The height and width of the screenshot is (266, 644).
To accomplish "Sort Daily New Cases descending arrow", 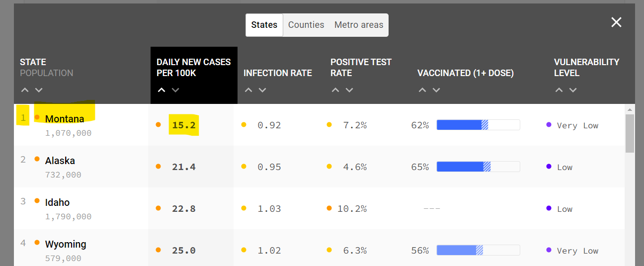I will [x=175, y=90].
